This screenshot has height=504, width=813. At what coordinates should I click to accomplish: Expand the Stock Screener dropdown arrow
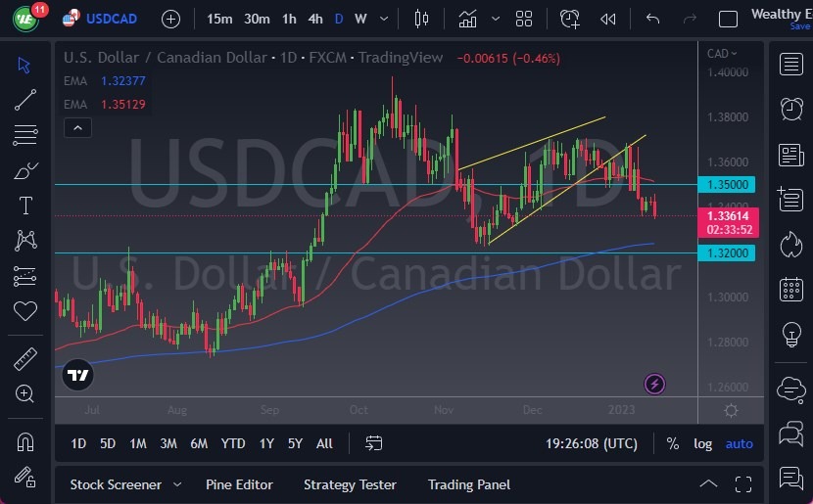[177, 484]
